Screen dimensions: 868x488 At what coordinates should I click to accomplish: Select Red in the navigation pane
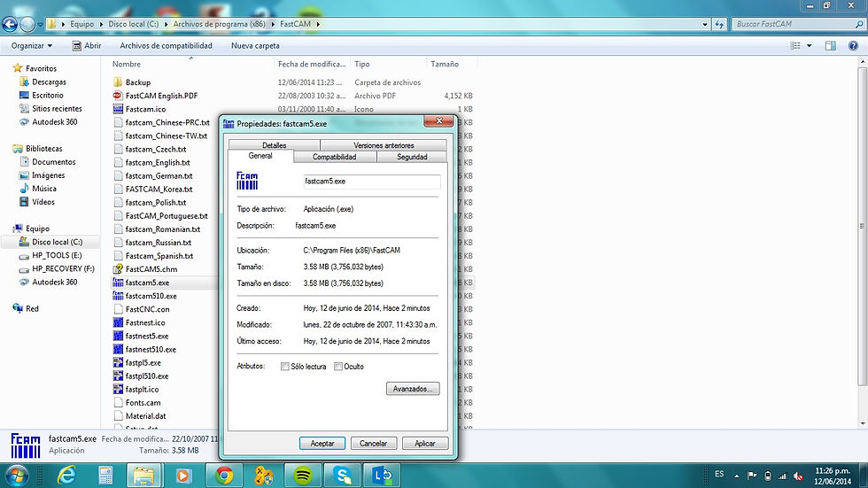click(32, 309)
